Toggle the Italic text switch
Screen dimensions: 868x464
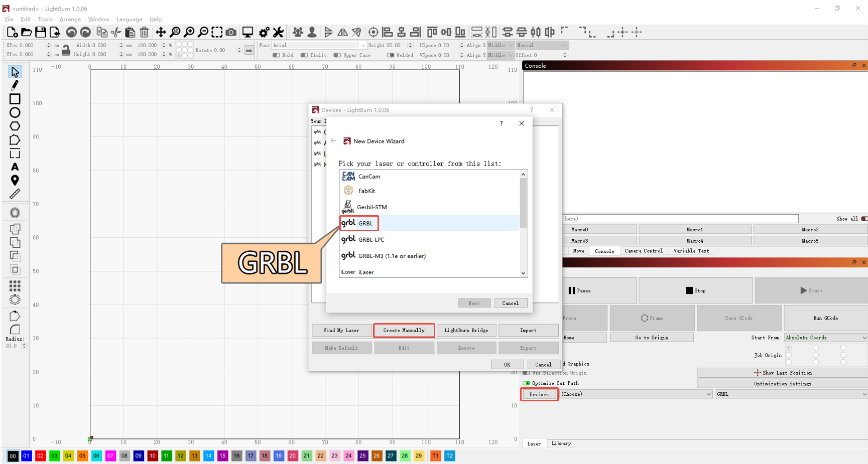pos(304,55)
